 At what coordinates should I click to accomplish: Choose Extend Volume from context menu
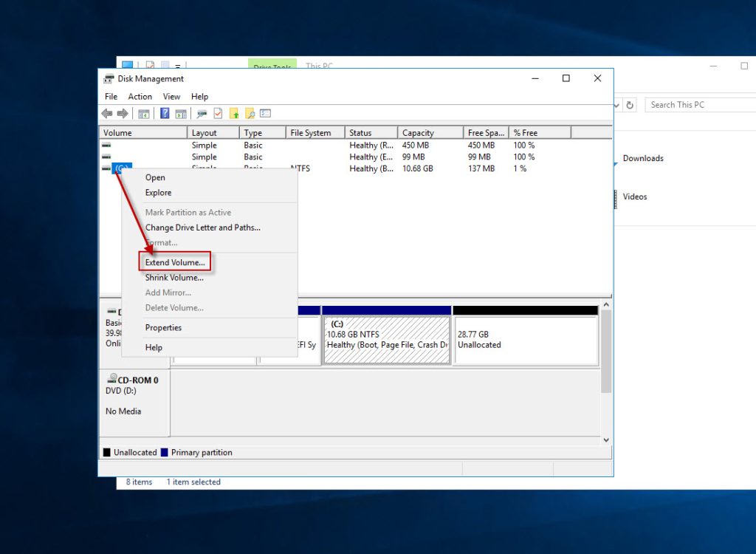point(175,262)
